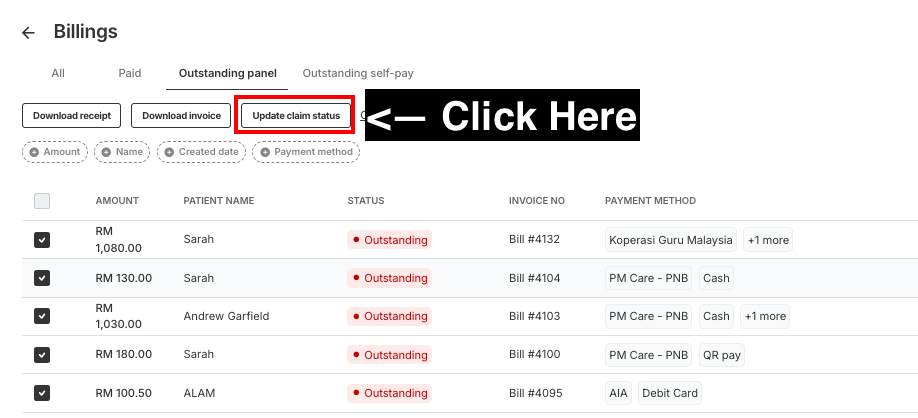Screen dimensions: 918x418
Task: Click the Outstanding status for Bill #4132
Action: [x=389, y=240]
